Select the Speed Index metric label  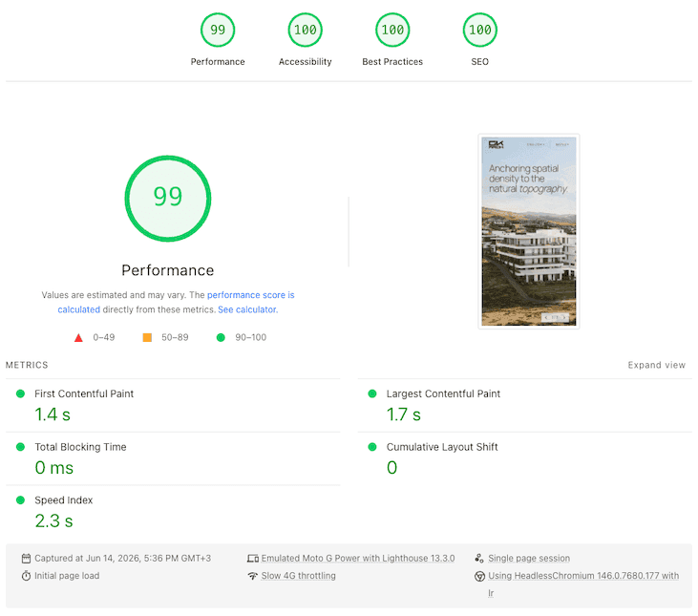pyautogui.click(x=64, y=499)
